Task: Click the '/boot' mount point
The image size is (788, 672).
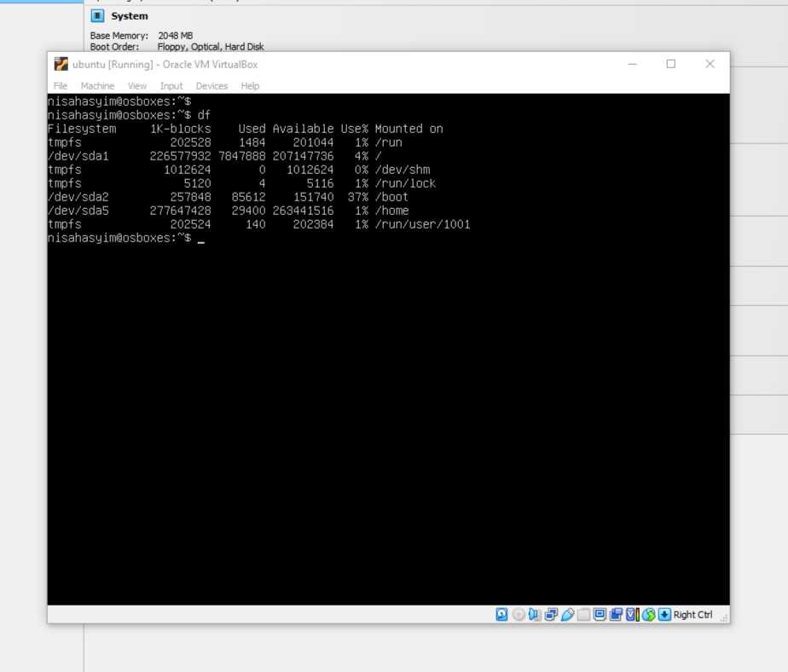Action: [391, 197]
